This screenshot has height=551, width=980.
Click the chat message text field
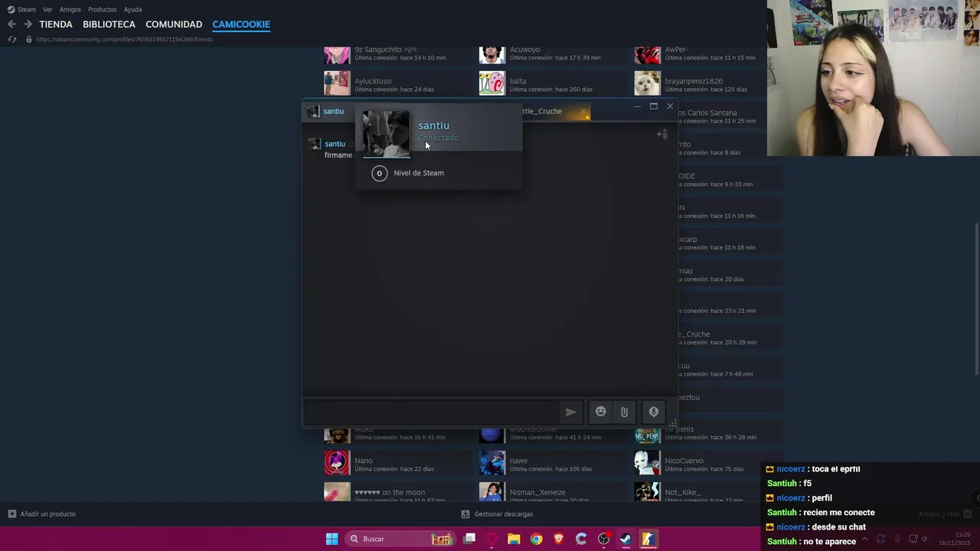tap(431, 412)
